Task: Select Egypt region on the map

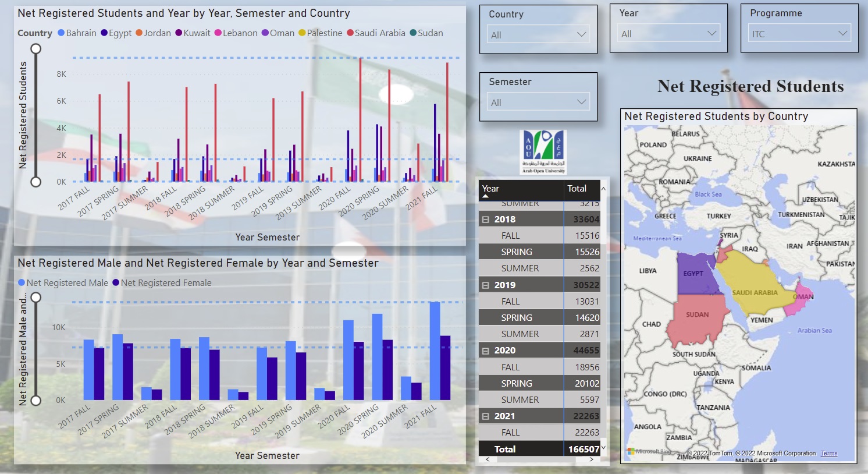Action: (693, 274)
